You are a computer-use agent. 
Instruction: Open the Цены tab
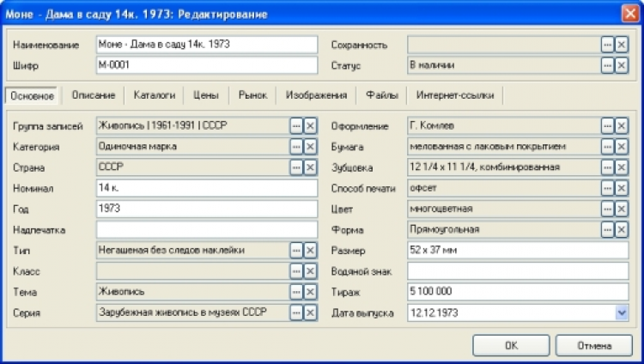tap(206, 95)
